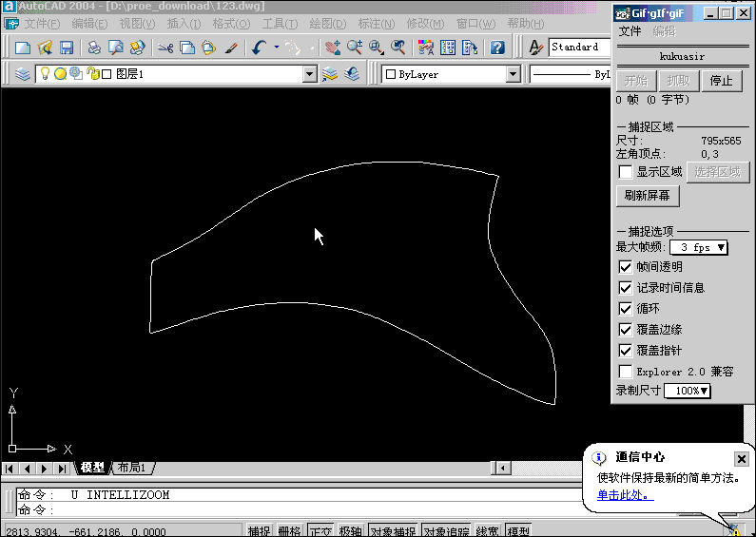Viewport: 756px width, 537px height.
Task: Activate the Pan realtime hand icon
Action: 333,48
